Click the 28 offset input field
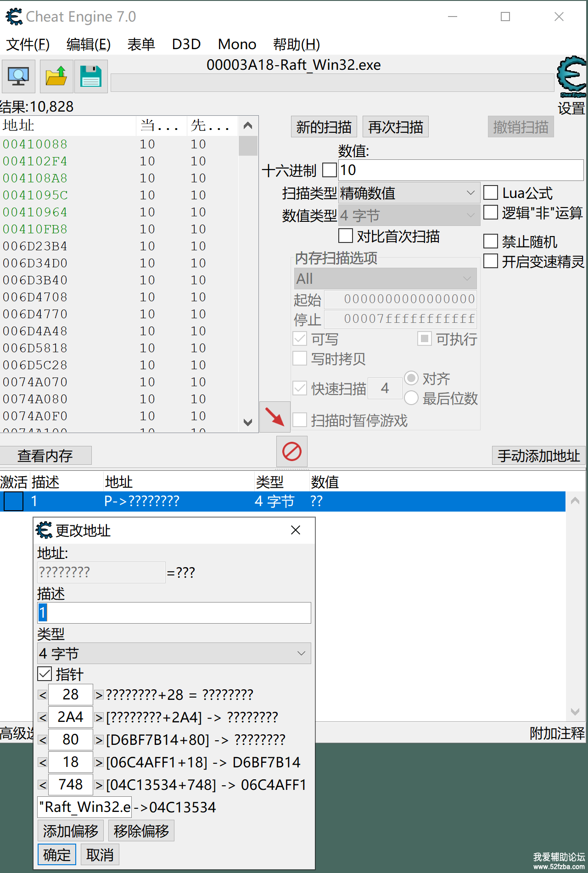 tap(71, 695)
